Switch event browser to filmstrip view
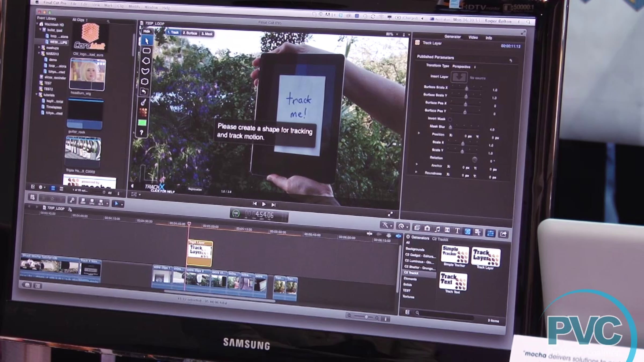Image resolution: width=644 pixels, height=362 pixels. click(53, 188)
